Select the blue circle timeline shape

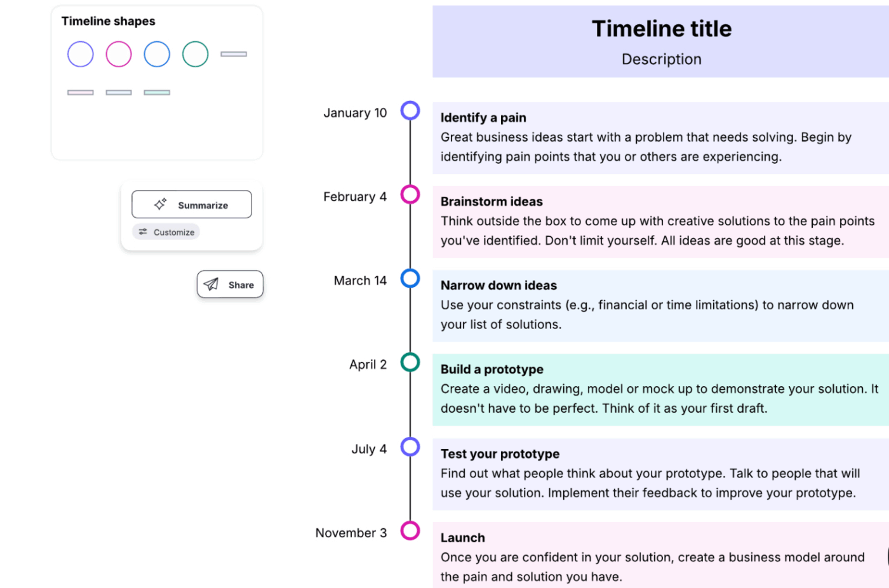[x=157, y=54]
